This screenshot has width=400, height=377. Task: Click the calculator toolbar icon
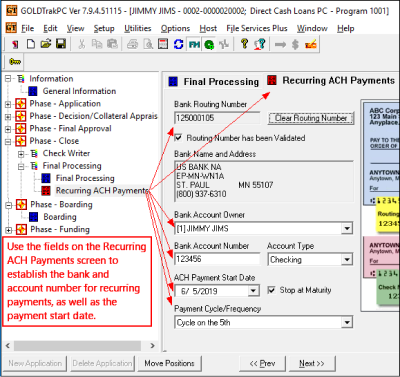[x=163, y=44]
